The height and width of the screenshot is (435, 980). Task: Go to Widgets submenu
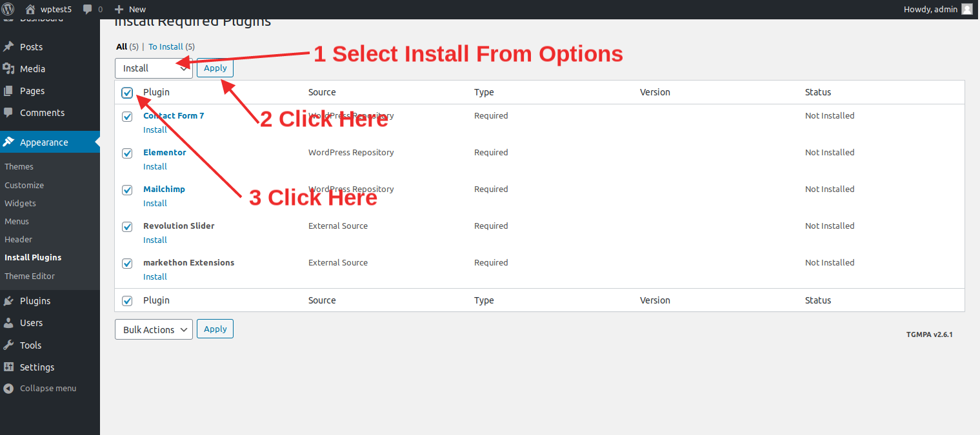(x=20, y=203)
